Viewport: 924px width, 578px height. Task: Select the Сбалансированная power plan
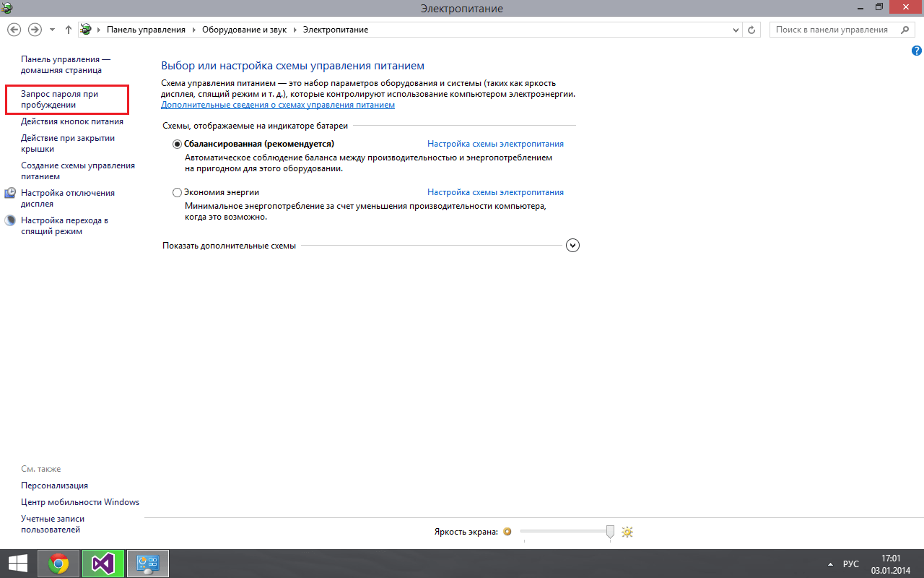click(x=178, y=144)
